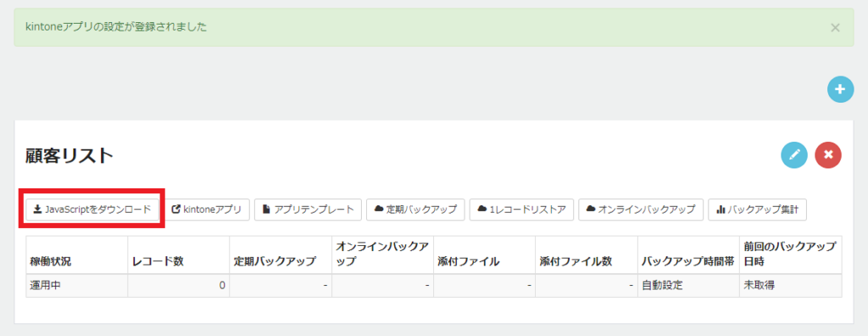The image size is (868, 336).
Task: Dismiss the green notification with X
Action: pyautogui.click(x=835, y=28)
